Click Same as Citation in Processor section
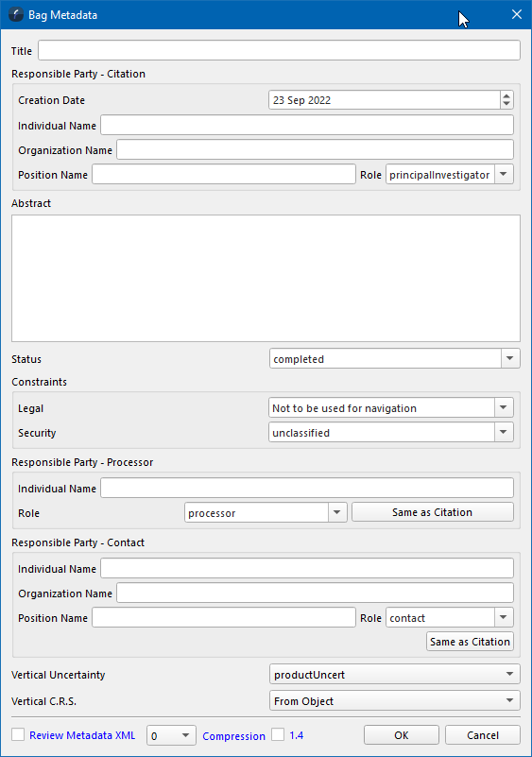This screenshot has width=532, height=757. pos(433,512)
